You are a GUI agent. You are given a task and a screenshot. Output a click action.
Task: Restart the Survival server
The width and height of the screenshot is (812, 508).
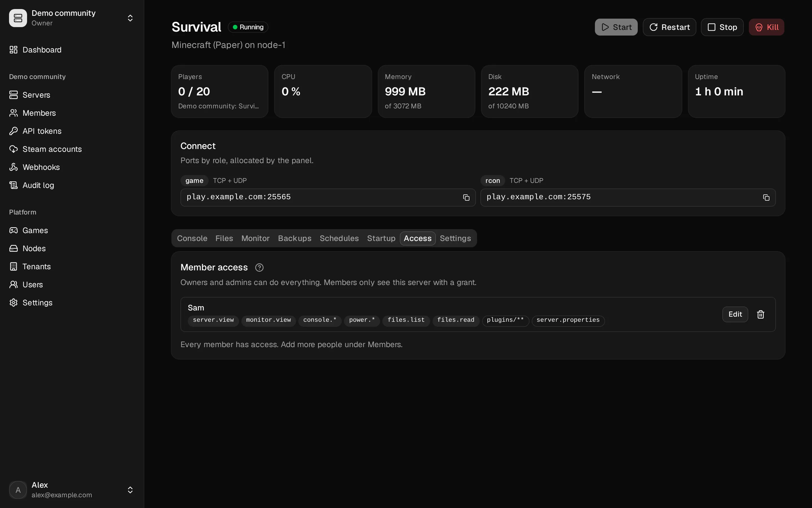[669, 27]
